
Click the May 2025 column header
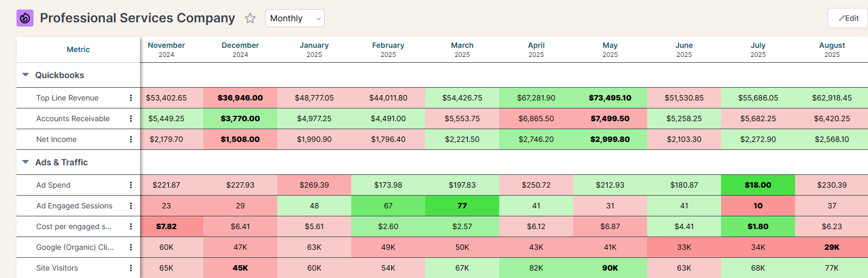pyautogui.click(x=610, y=49)
